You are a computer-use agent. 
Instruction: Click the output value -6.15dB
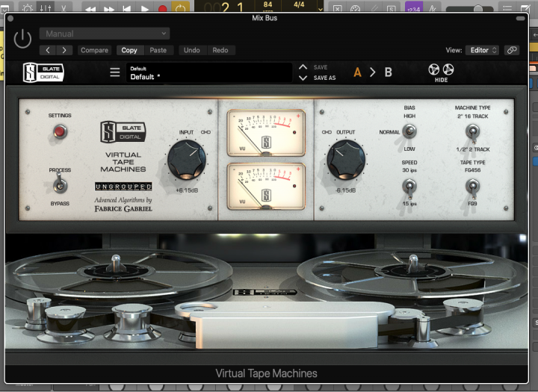(x=346, y=190)
